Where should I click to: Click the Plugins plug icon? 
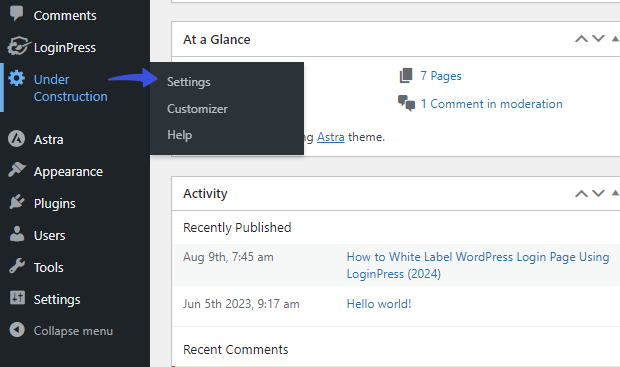17,202
